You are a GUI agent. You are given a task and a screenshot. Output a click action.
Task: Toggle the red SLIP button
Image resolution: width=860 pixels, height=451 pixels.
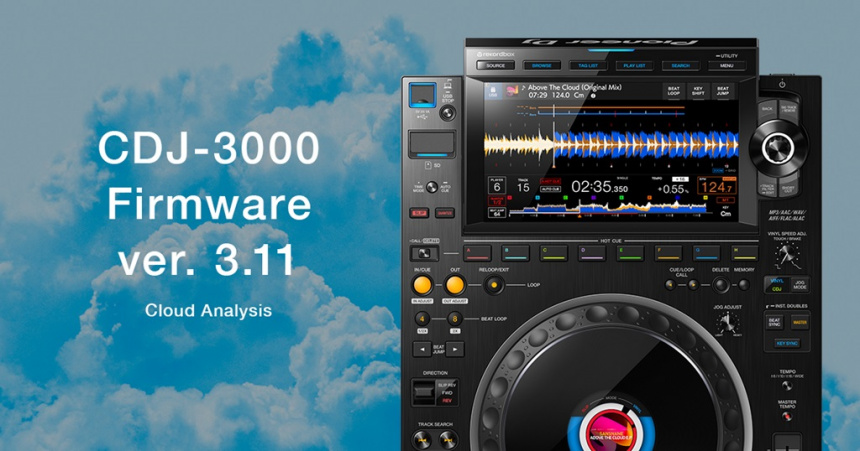point(419,213)
